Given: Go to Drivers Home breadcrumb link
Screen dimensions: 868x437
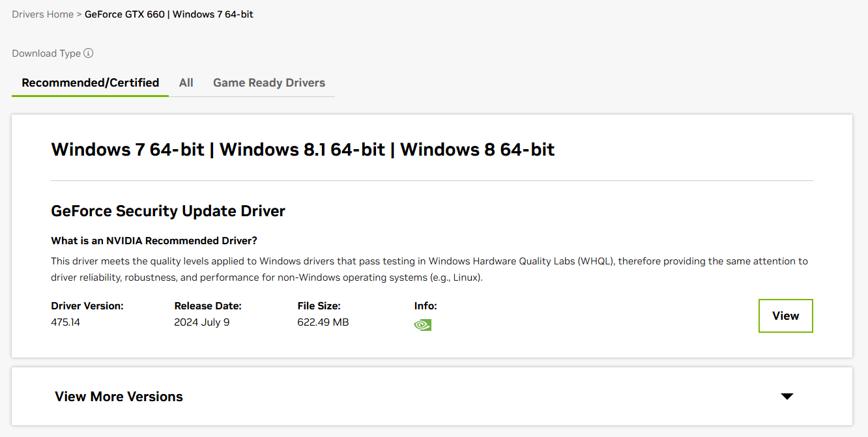Looking at the screenshot, I should coord(43,14).
